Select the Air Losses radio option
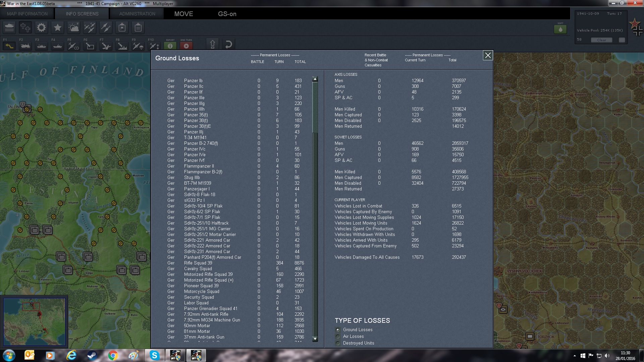Image resolution: width=644 pixels, height=362 pixels. pyautogui.click(x=338, y=337)
